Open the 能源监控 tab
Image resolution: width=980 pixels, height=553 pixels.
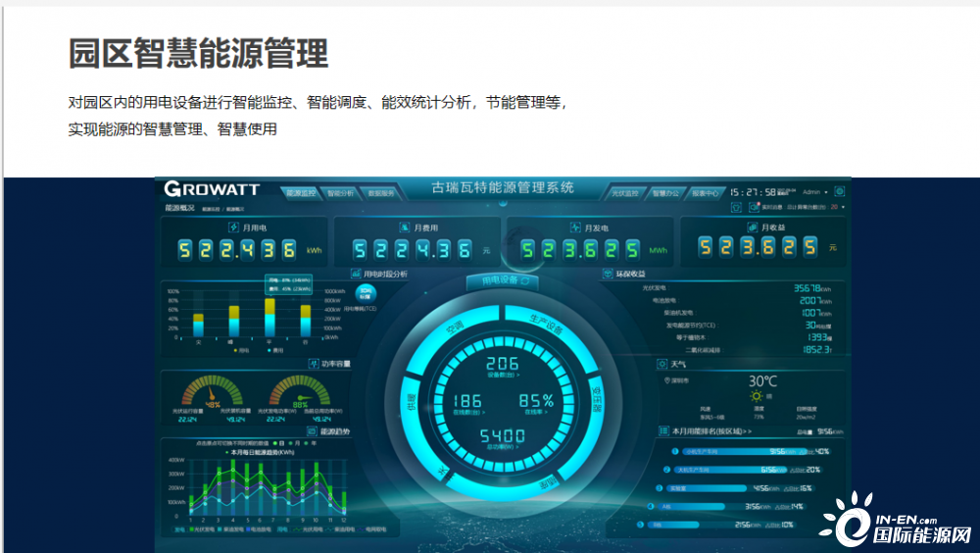point(301,193)
